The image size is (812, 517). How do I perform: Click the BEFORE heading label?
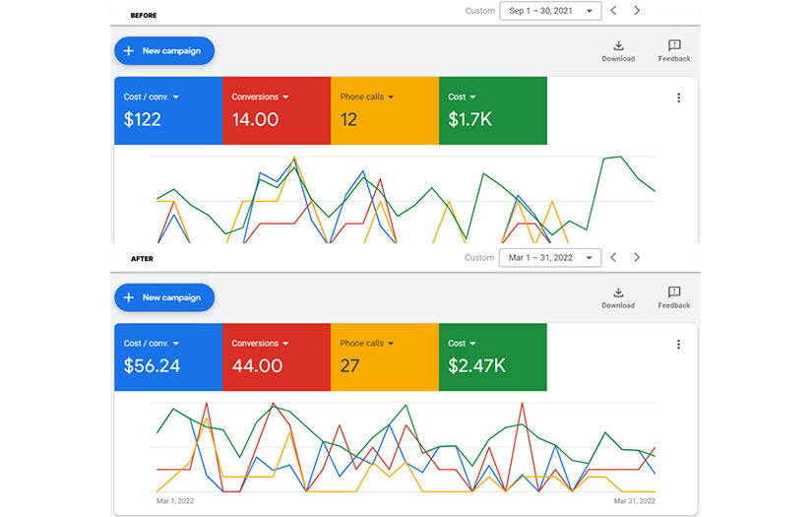(x=144, y=16)
